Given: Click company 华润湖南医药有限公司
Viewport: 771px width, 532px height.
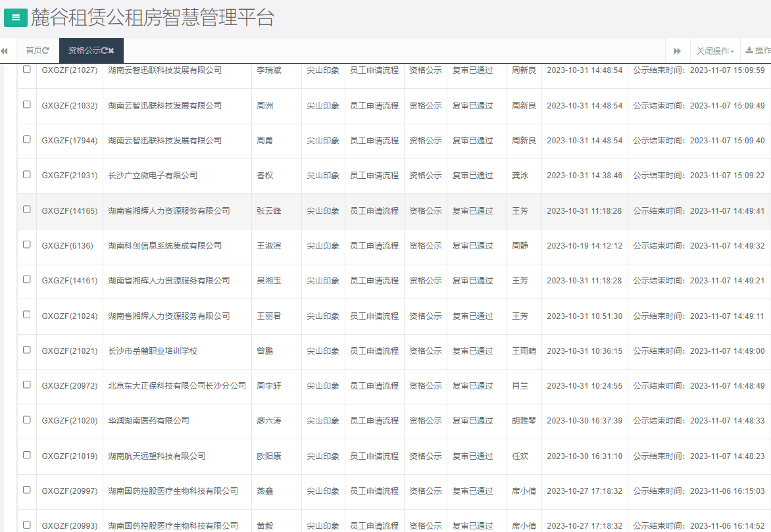Looking at the screenshot, I should pyautogui.click(x=149, y=421).
